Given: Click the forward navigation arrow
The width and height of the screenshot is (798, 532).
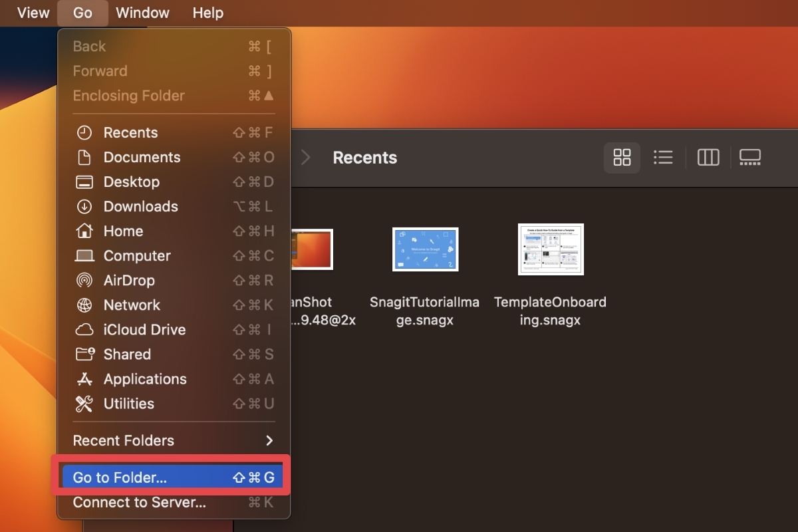Looking at the screenshot, I should tap(305, 158).
